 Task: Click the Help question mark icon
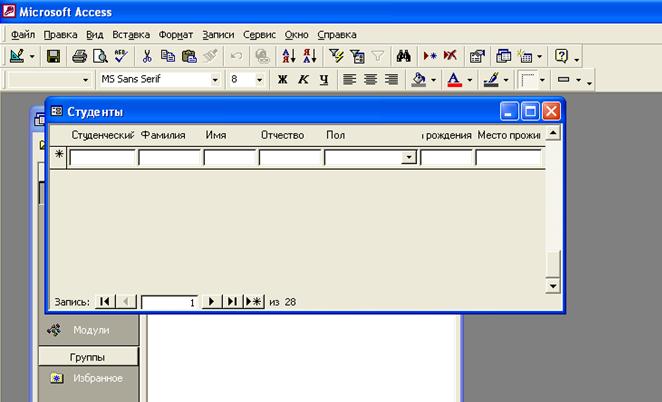click(561, 56)
